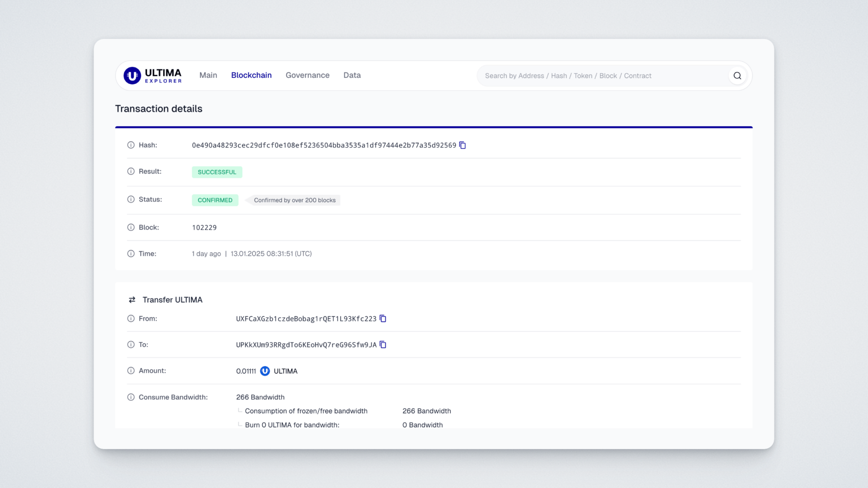868x488 pixels.
Task: Open the Main menu tab
Action: (x=208, y=75)
